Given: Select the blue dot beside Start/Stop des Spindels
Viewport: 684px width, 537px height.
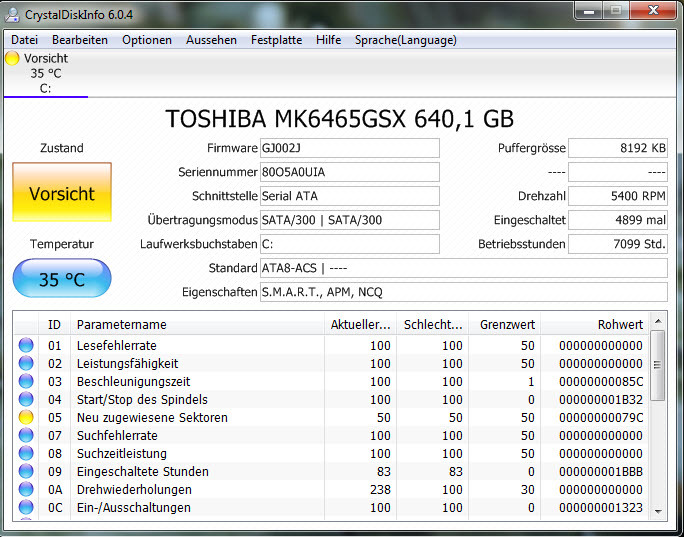Looking at the screenshot, I should tap(26, 399).
